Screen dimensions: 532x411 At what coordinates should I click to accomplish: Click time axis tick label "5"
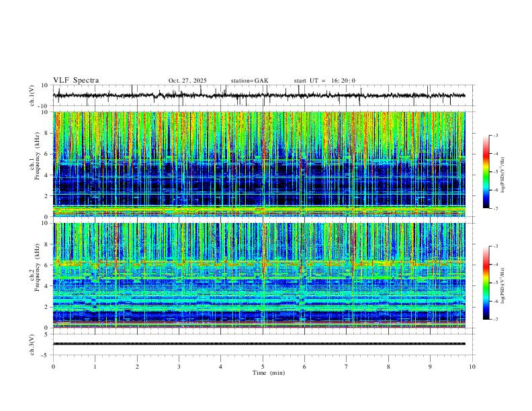pyautogui.click(x=263, y=367)
